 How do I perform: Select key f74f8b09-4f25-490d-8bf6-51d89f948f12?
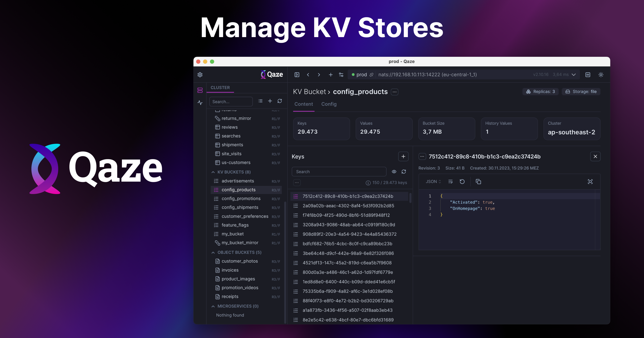click(x=349, y=215)
